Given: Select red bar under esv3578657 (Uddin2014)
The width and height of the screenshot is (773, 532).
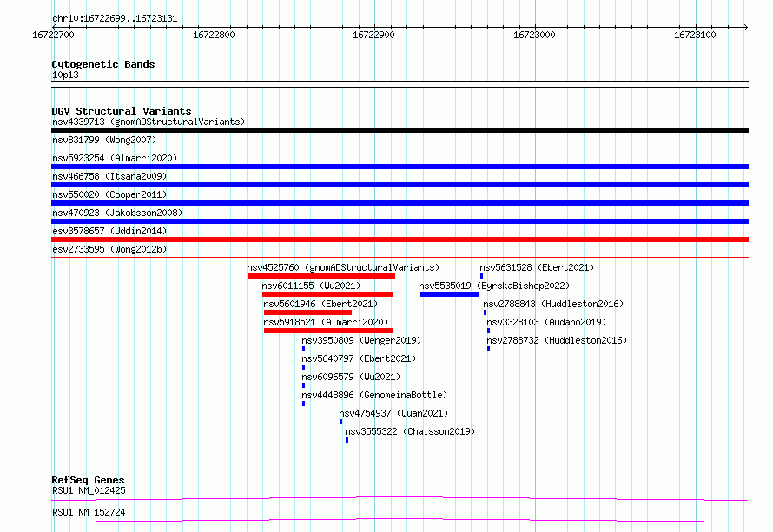Looking at the screenshot, I should tap(400, 240).
